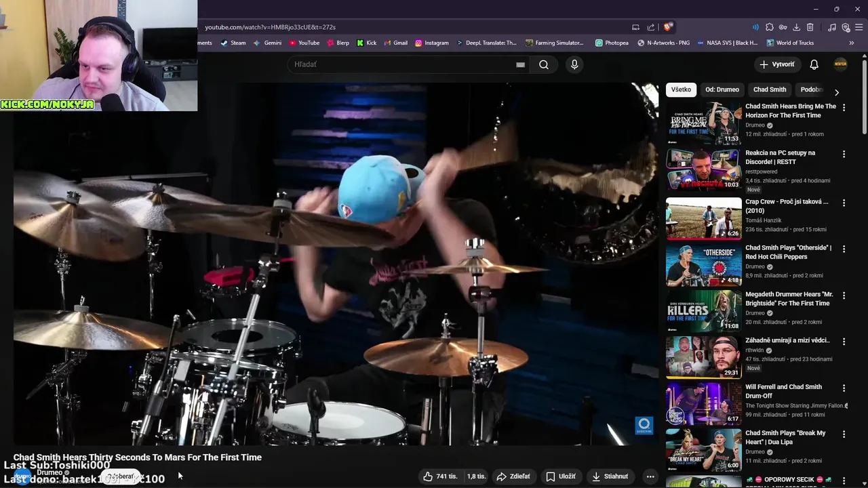Open the YouTube bookmark

(x=304, y=43)
